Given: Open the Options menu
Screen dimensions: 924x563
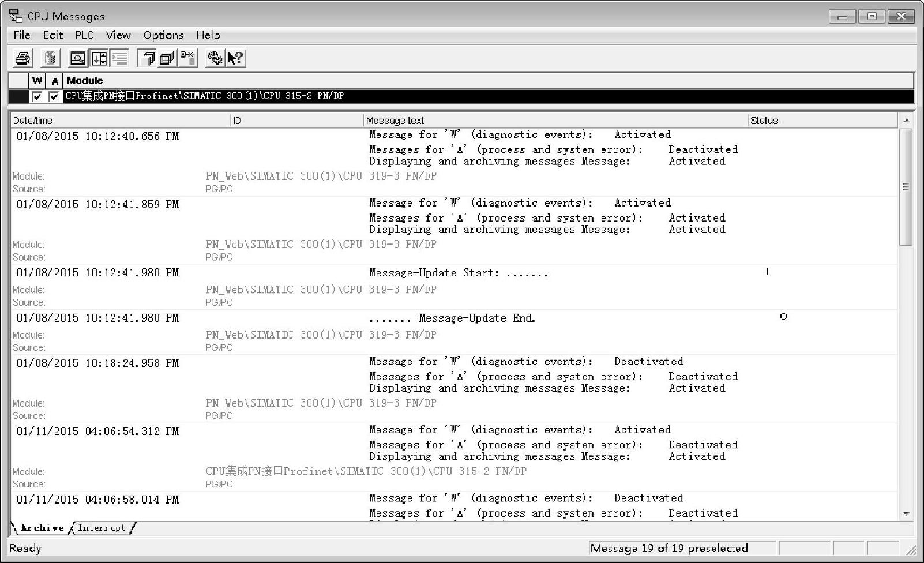Looking at the screenshot, I should click(163, 35).
